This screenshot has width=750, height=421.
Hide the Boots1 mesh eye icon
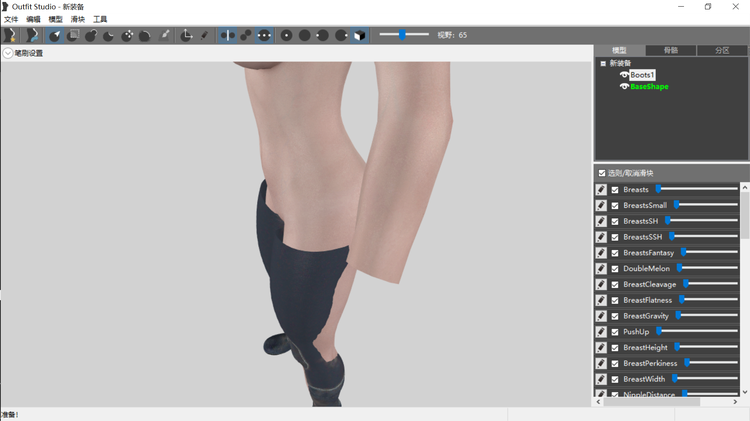pyautogui.click(x=624, y=75)
